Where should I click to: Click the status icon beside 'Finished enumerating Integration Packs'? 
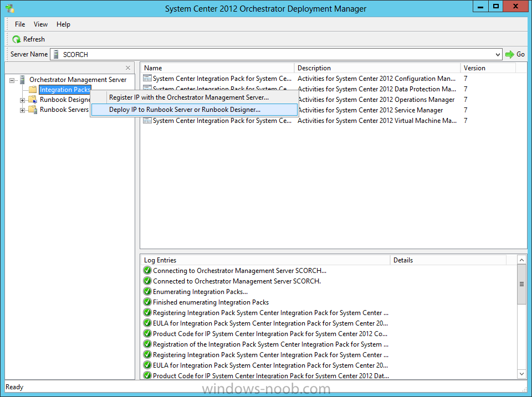pyautogui.click(x=147, y=302)
